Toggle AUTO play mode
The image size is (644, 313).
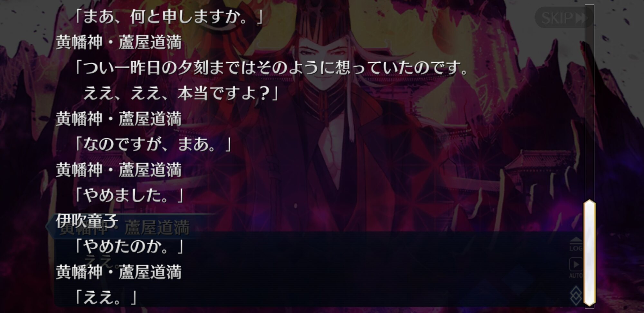tap(576, 268)
